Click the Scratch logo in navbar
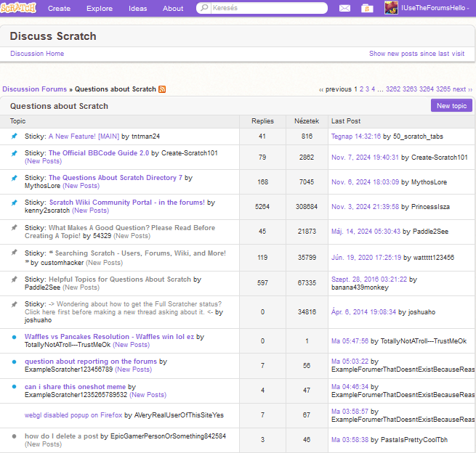The width and height of the screenshot is (476, 453). [18, 8]
